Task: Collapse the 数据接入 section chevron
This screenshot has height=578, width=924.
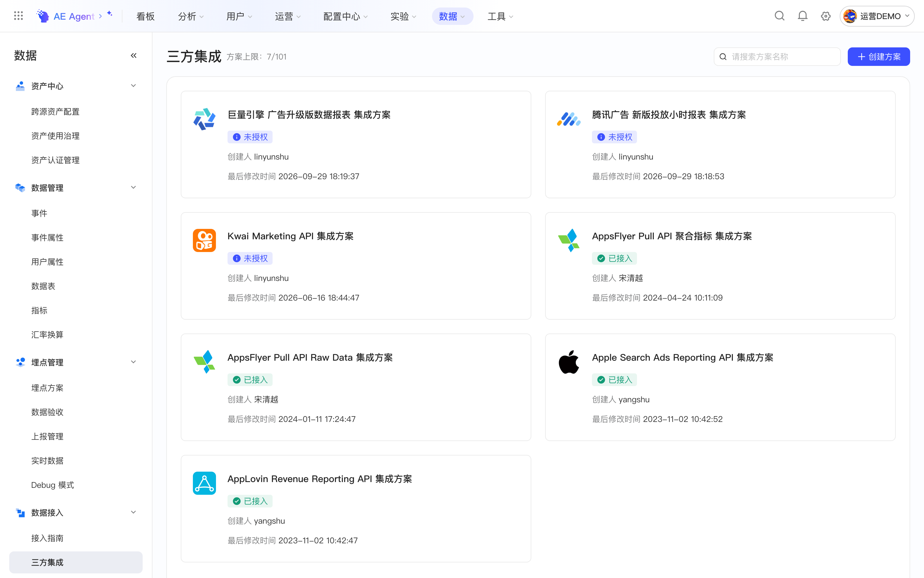Action: pos(133,512)
